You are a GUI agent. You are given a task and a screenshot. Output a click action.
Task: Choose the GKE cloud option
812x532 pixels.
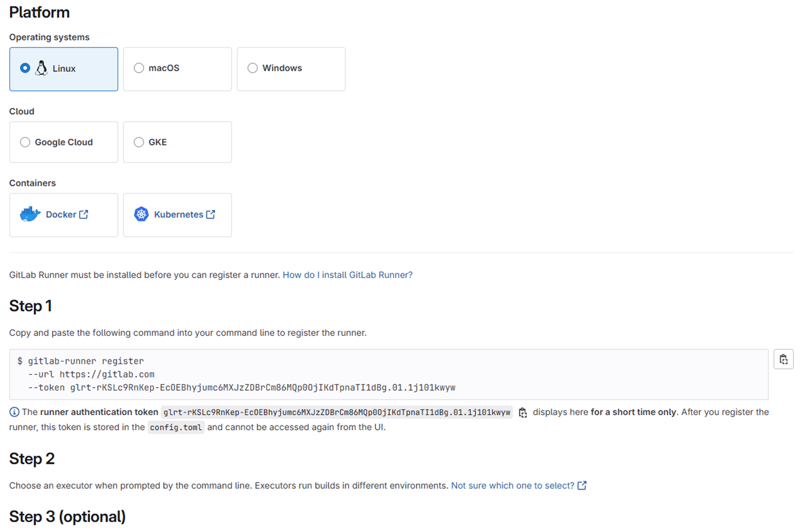pos(177,142)
